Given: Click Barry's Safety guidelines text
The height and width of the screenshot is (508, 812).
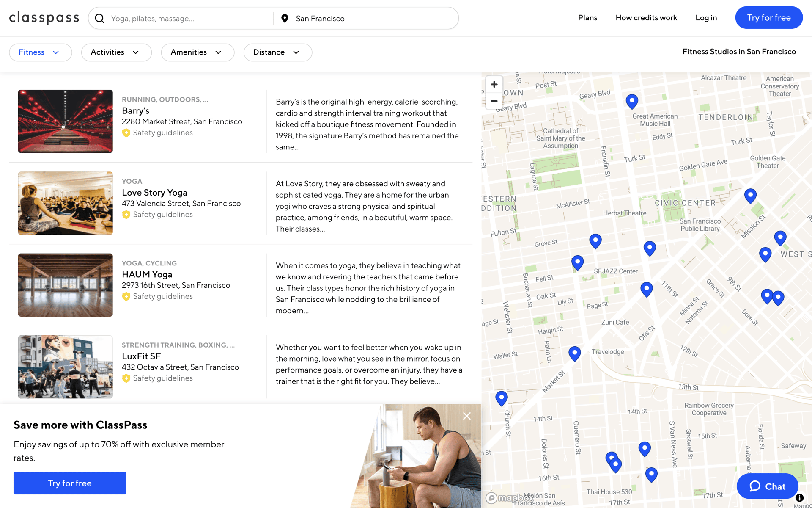Looking at the screenshot, I should (x=163, y=133).
